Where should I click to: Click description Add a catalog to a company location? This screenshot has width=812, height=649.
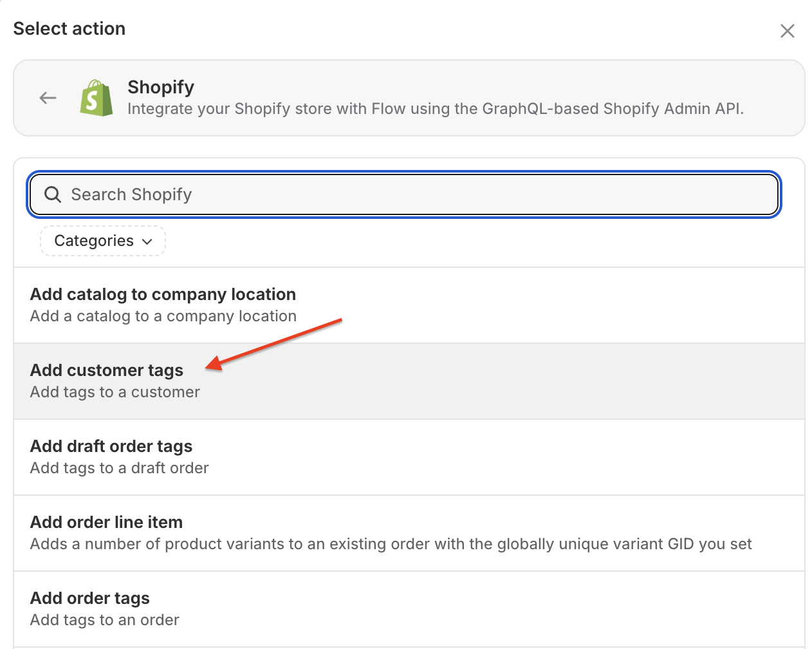pyautogui.click(x=163, y=316)
